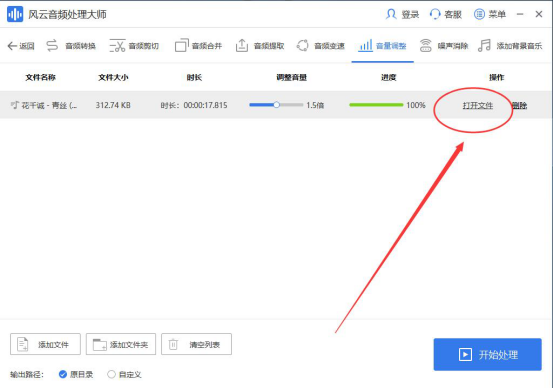
Task: Switch to the 音频提取 tab
Action: (x=260, y=46)
